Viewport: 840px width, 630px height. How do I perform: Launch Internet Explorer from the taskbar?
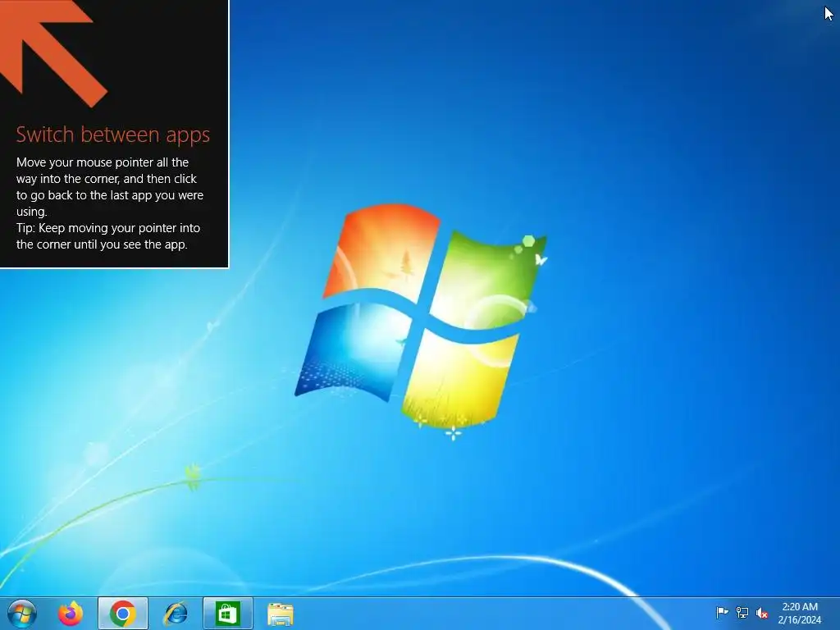176,614
